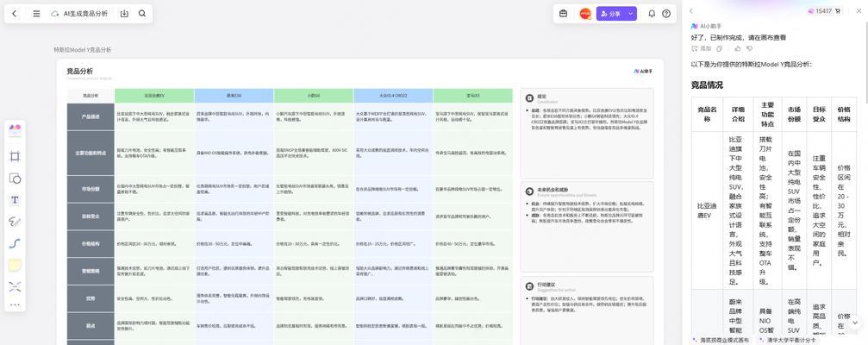This screenshot has width=868, height=345.
Task: Select the blue 蔚来ES6 column header
Action: coord(234,96)
